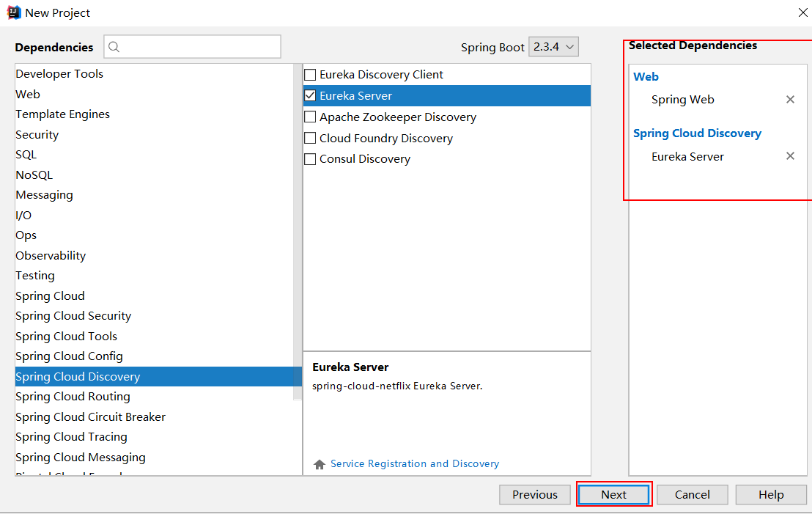Open the Spring Boot version dropdown
812x514 pixels.
click(x=553, y=47)
